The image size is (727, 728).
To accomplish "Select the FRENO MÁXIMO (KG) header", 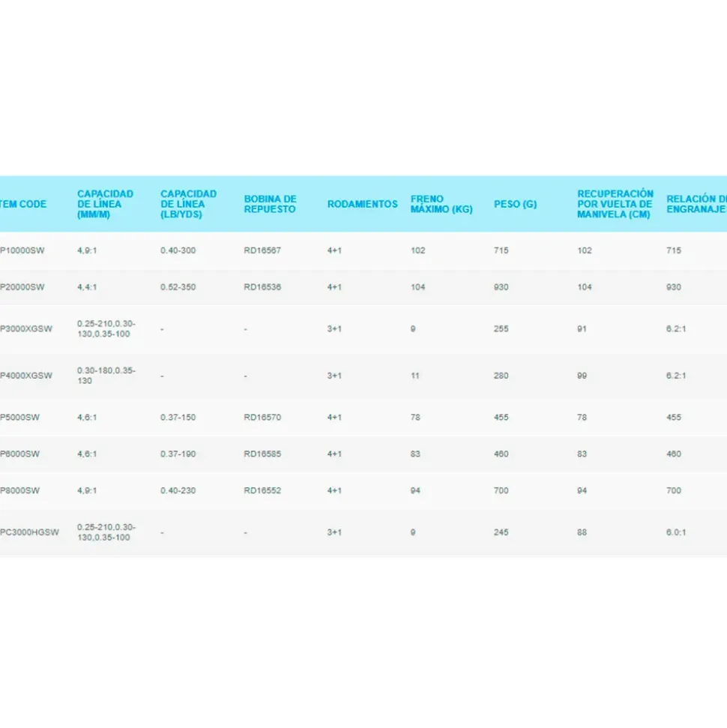I will (x=441, y=204).
